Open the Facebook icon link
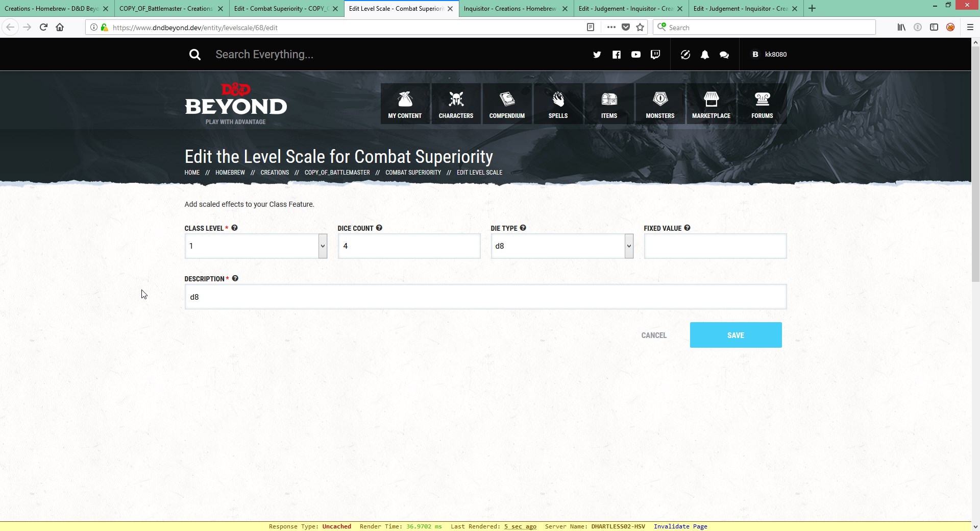The image size is (980, 531). tap(617, 55)
